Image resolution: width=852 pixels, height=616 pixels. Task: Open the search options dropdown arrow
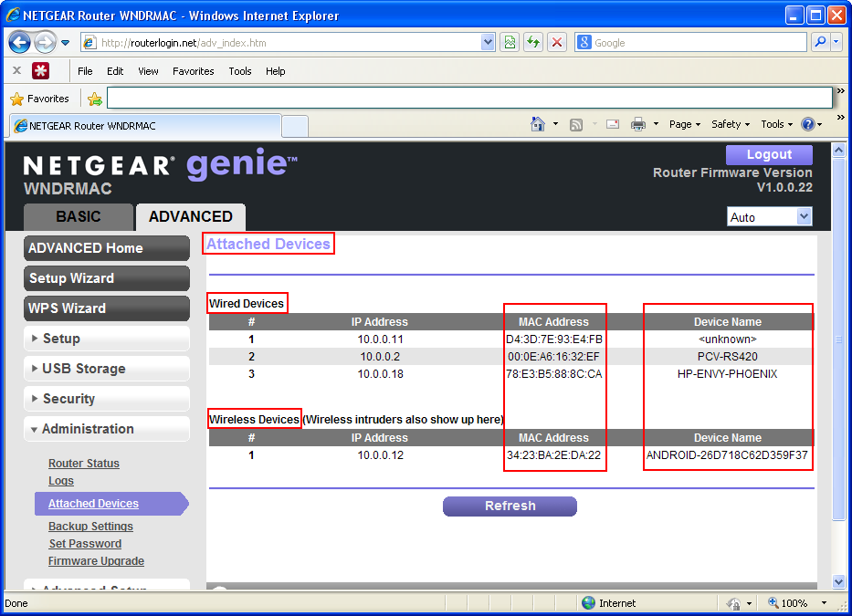(836, 42)
